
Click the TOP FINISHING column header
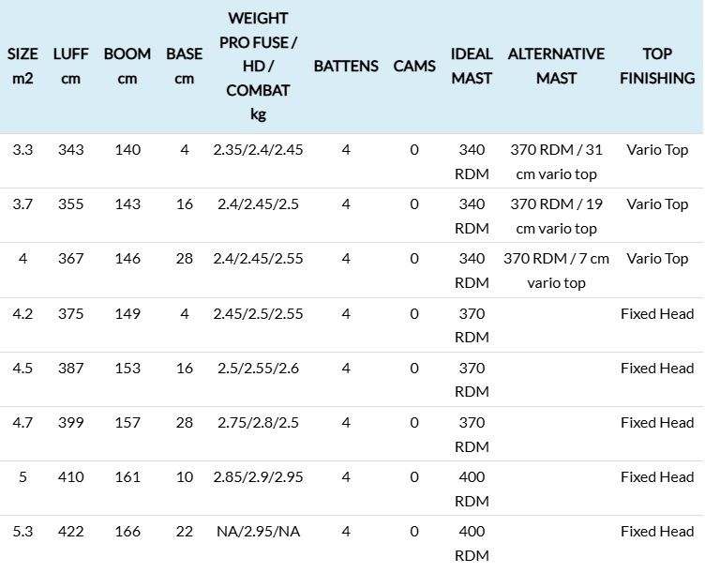657,66
